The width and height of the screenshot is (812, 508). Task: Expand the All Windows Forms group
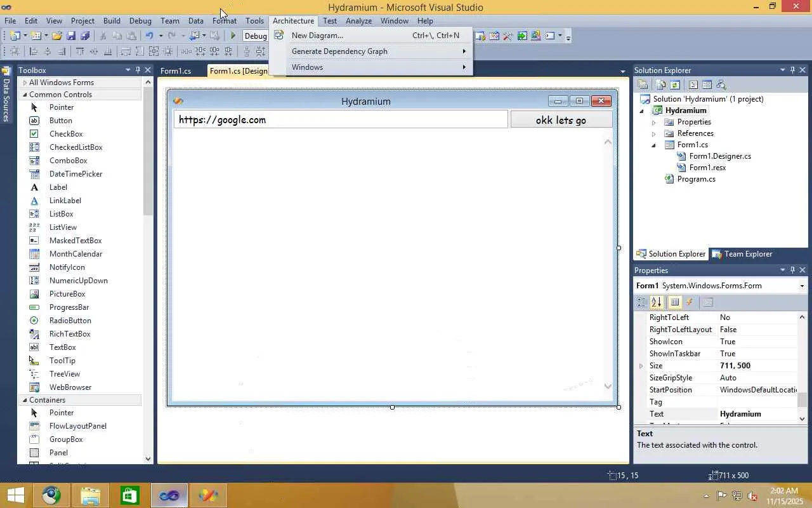pyautogui.click(x=25, y=83)
